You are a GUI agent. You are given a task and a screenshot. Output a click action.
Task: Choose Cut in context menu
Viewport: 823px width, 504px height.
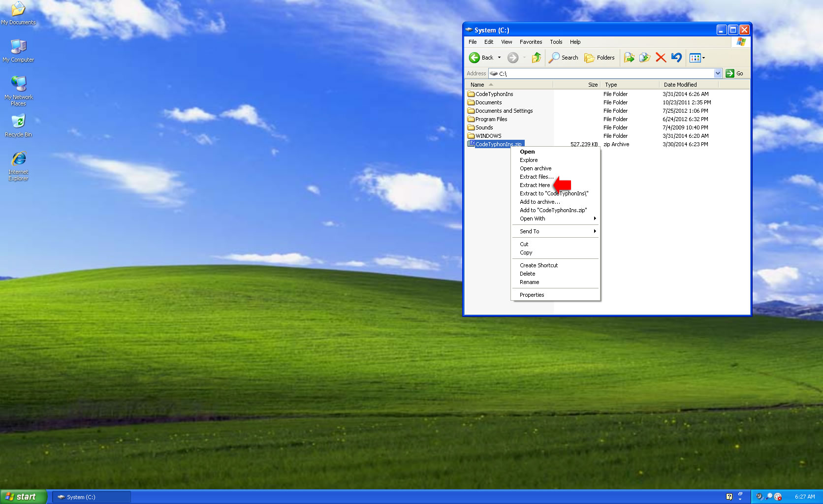pyautogui.click(x=556, y=244)
